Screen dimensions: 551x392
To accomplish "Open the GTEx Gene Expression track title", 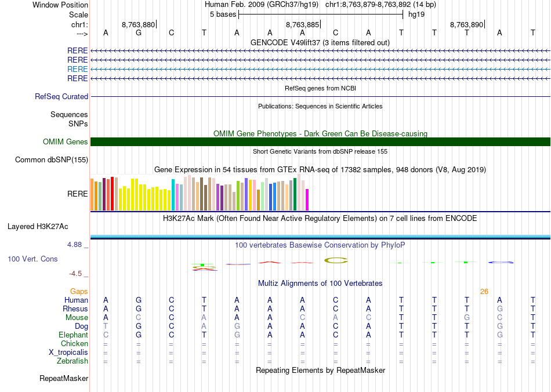I will pyautogui.click(x=320, y=170).
